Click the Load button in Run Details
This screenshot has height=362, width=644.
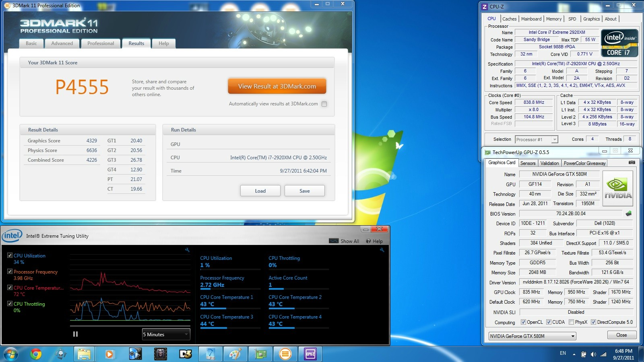click(x=260, y=191)
